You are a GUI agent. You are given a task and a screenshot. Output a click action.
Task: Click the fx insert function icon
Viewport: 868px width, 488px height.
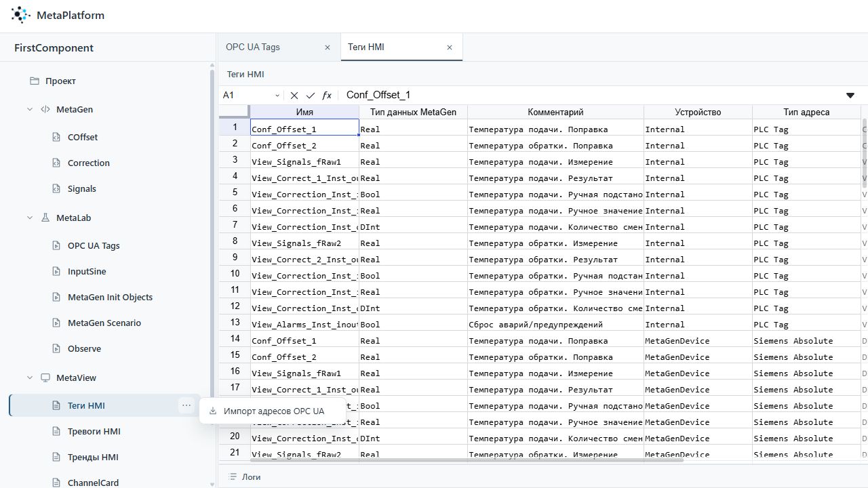coord(327,96)
